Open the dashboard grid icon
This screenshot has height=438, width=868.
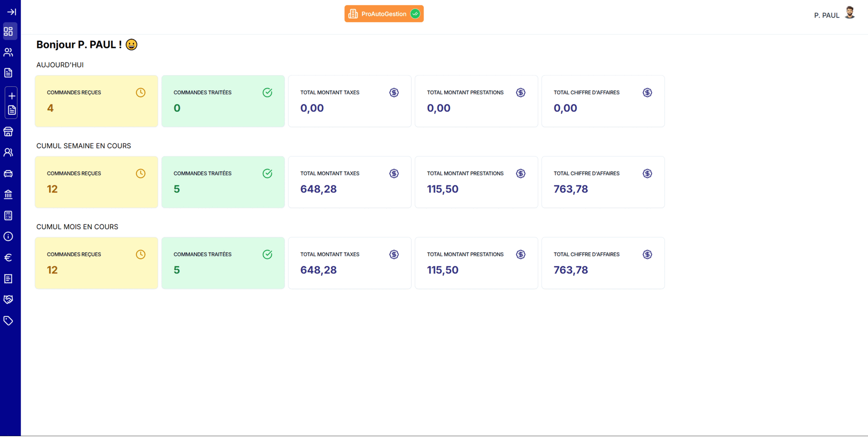point(9,32)
